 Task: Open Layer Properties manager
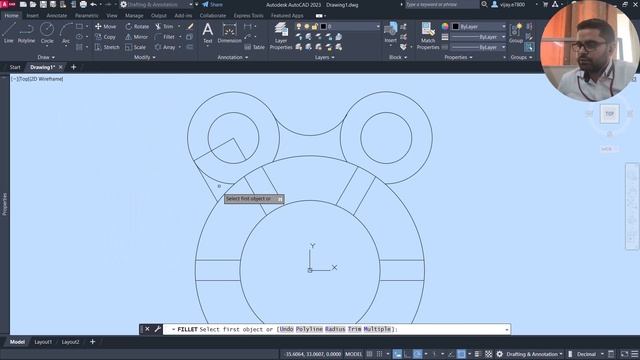[x=281, y=36]
